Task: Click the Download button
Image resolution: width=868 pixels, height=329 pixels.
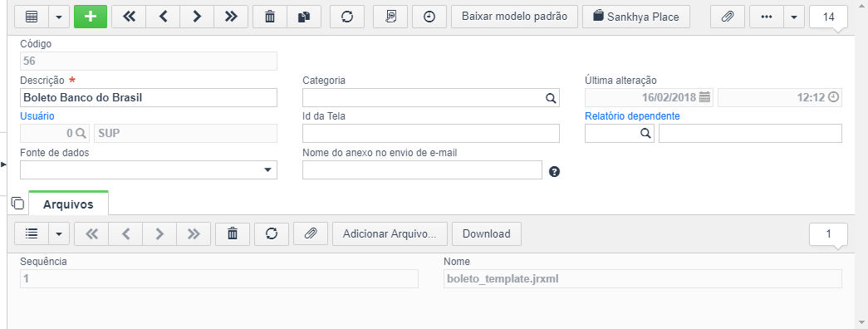Action: pyautogui.click(x=487, y=233)
